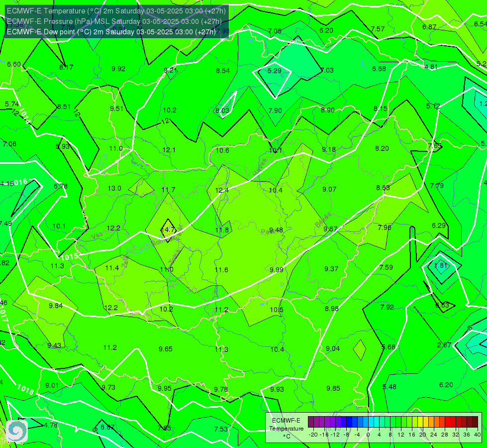Click the 11.8 temperature value
The image size is (487, 448).
(x=222, y=230)
